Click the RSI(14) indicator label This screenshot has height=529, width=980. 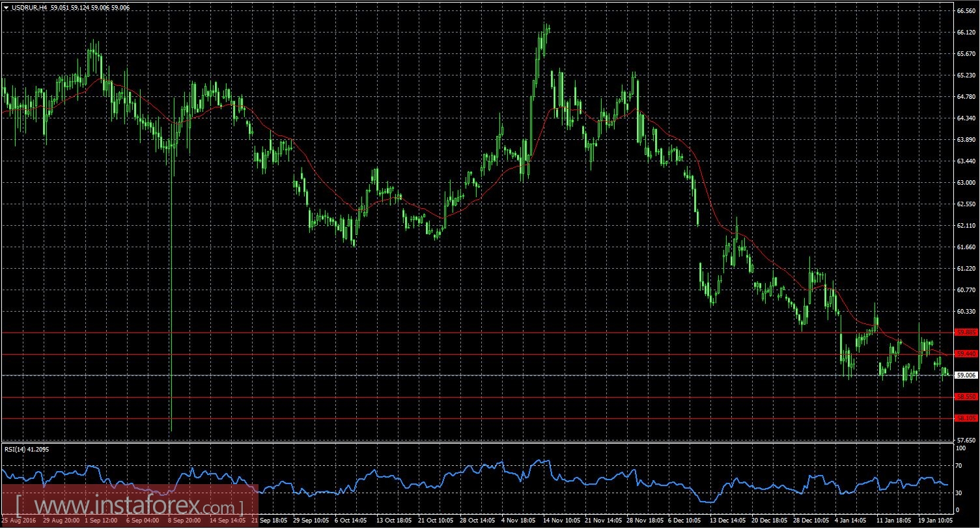click(27, 449)
